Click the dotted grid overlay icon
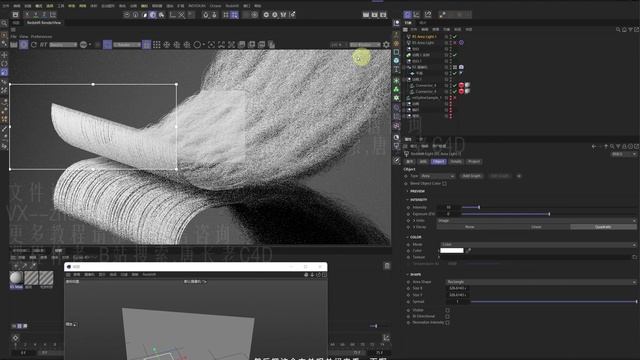 pos(156,44)
